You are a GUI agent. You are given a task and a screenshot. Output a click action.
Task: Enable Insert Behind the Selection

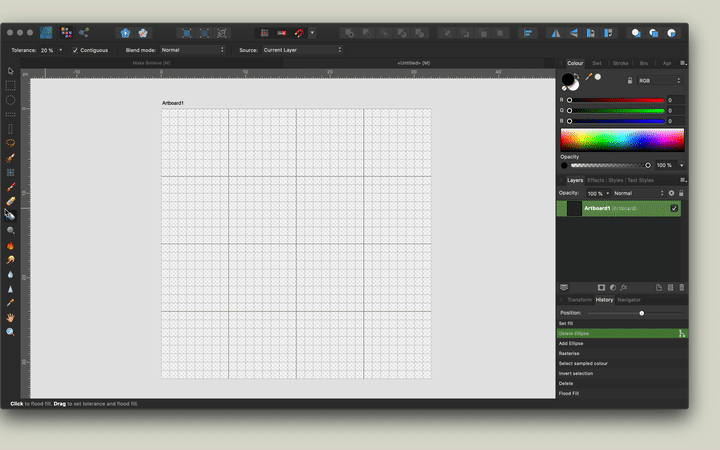click(636, 33)
